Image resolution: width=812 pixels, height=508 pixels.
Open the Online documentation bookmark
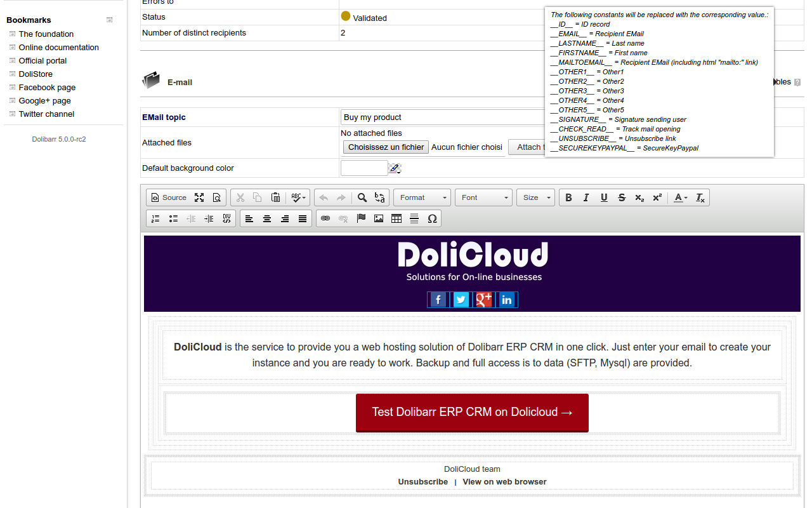pos(58,48)
